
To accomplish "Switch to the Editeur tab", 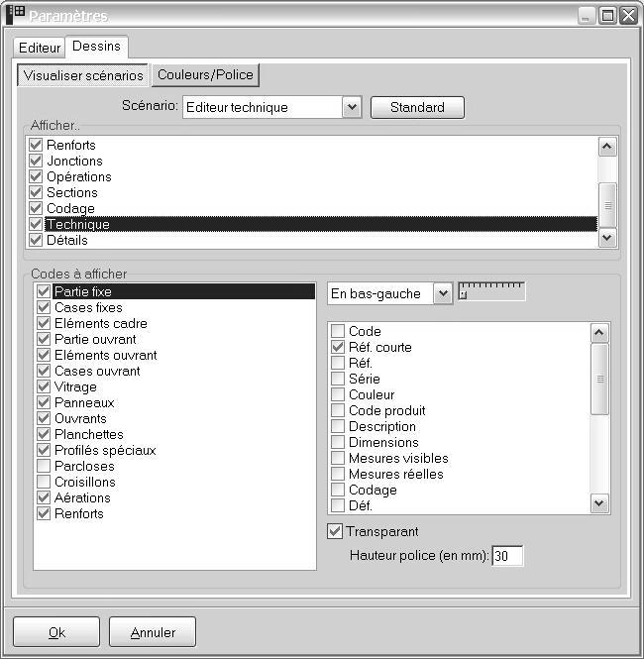I will [x=40, y=48].
